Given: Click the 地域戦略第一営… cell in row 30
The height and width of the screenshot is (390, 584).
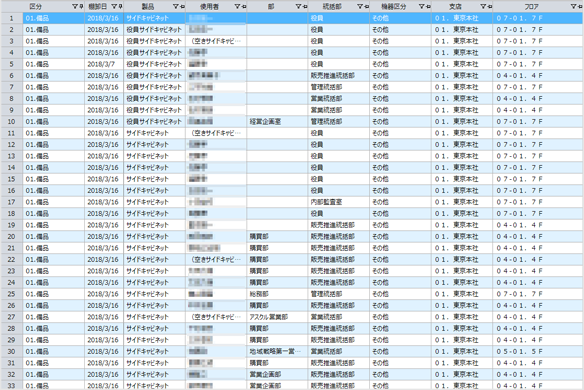Looking at the screenshot, I should tap(277, 351).
